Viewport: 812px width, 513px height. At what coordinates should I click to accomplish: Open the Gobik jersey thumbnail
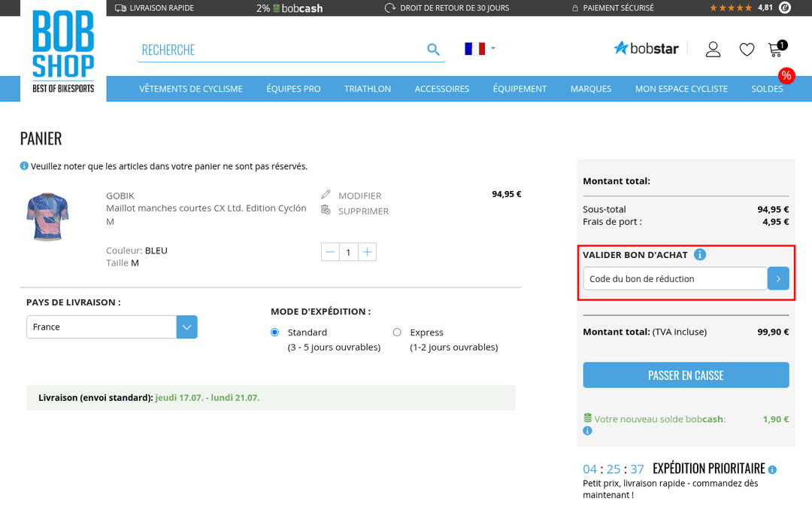47,217
